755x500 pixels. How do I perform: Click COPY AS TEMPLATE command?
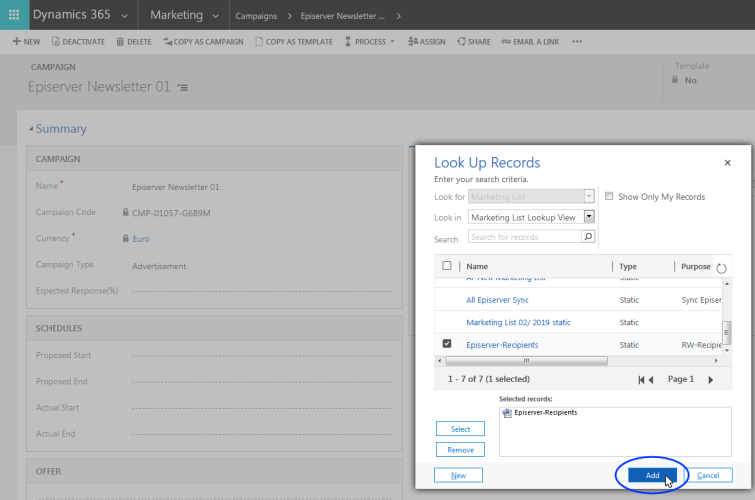(294, 42)
